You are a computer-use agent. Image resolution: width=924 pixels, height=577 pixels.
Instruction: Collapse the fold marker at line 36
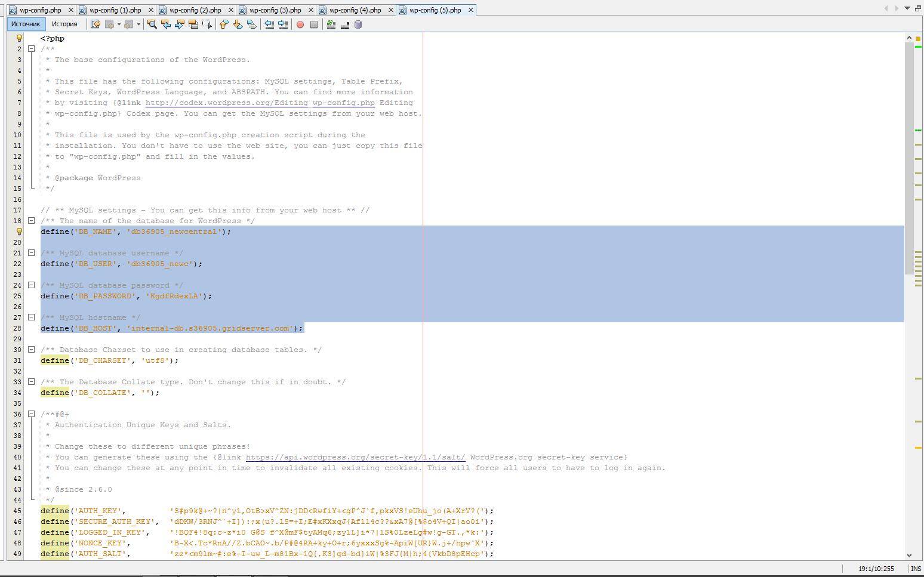click(x=32, y=414)
